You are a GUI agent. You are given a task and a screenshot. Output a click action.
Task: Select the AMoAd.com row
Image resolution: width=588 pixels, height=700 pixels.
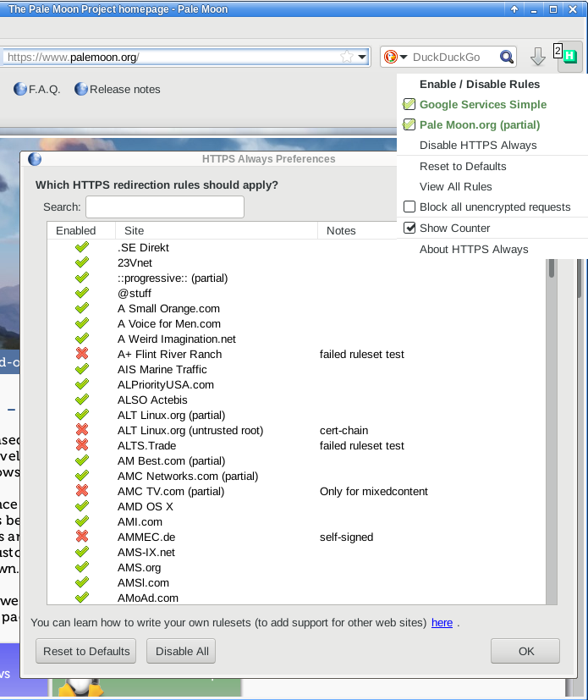[296, 598]
